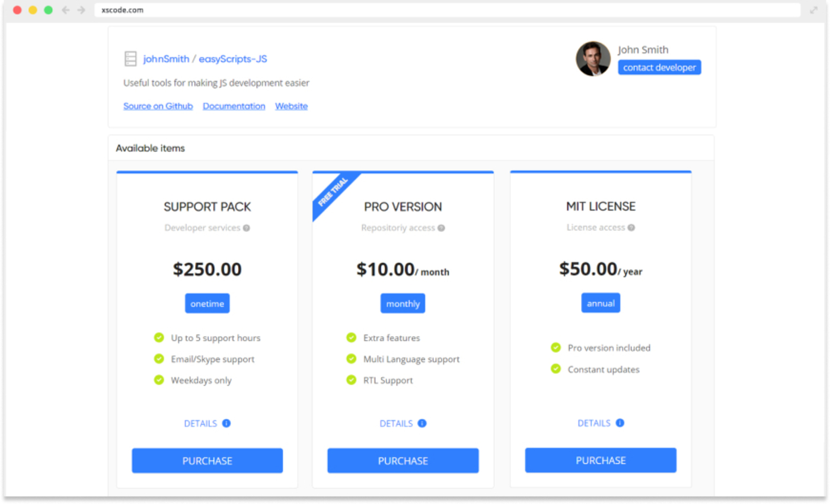Open the Source on Github link

coord(158,106)
